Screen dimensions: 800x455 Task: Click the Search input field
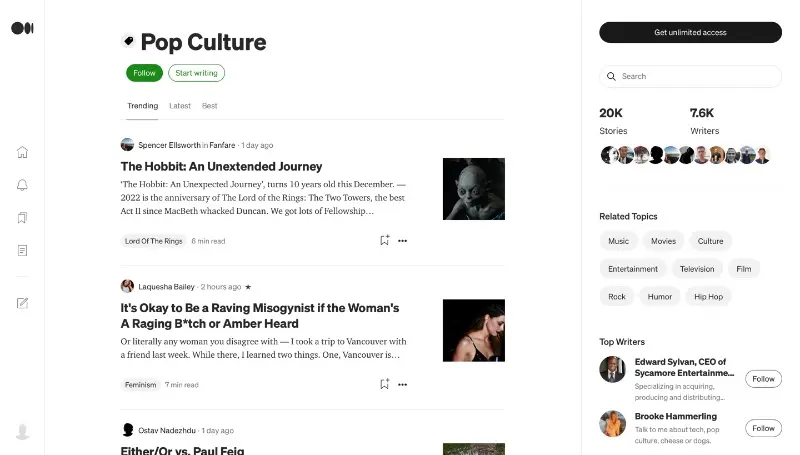tap(698, 76)
